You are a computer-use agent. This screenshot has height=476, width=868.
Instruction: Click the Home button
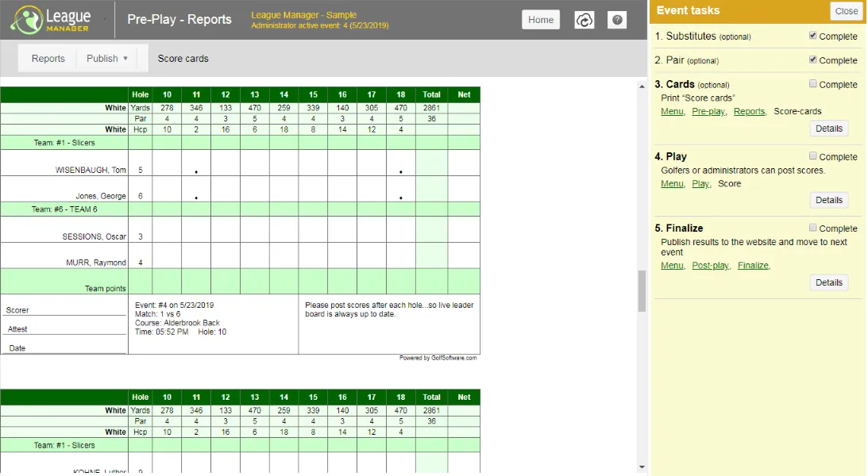tap(541, 20)
